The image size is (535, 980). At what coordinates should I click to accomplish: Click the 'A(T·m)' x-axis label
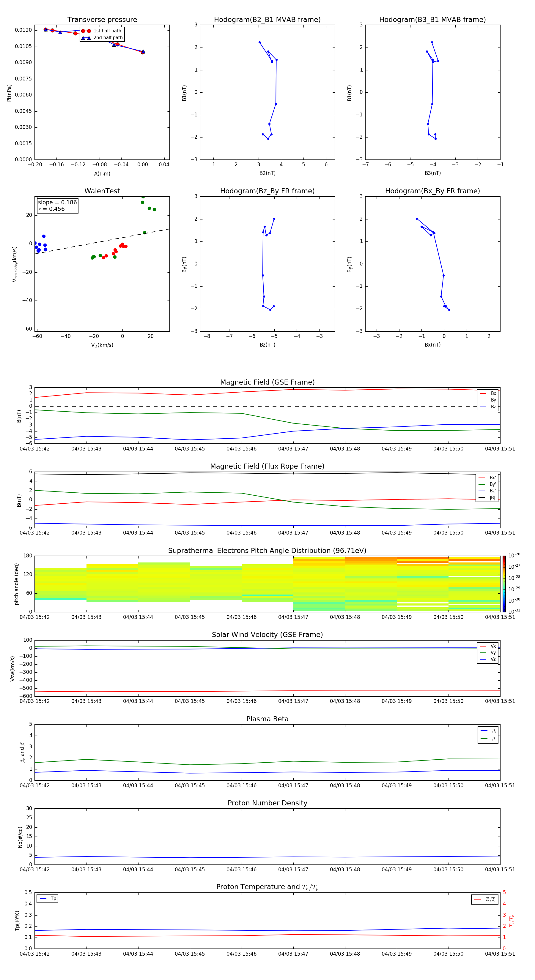coord(102,173)
